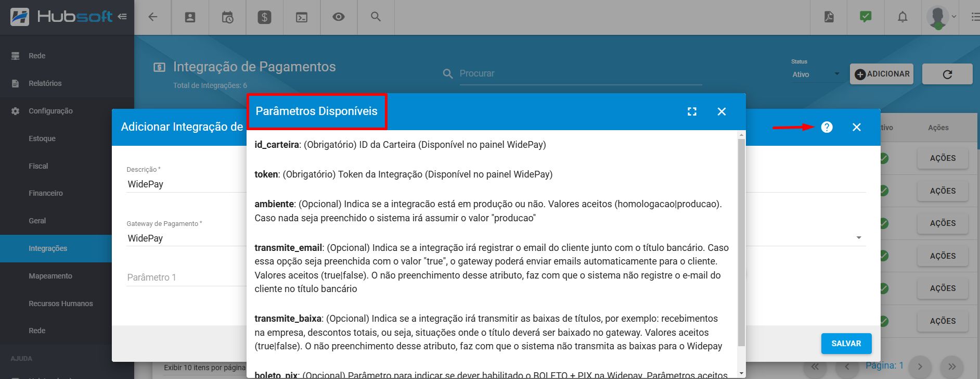
Task: Click the search magnifier beside Procurar
Action: coord(448,74)
